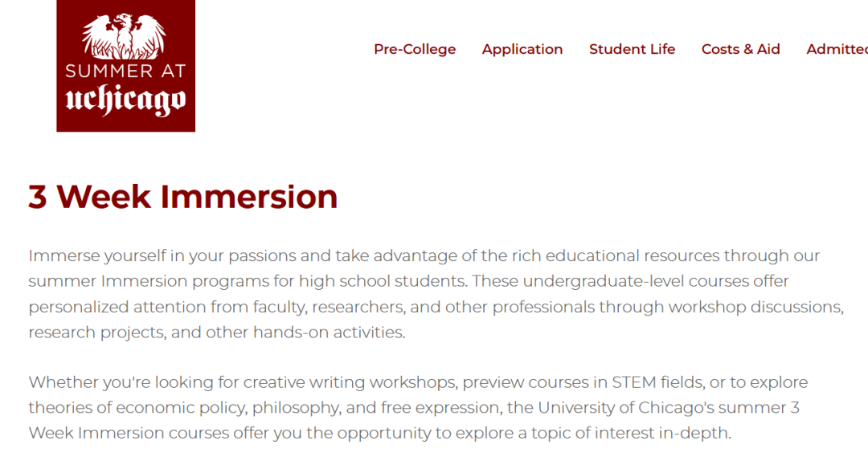This screenshot has height=457, width=868.
Task: Click the "SUMMER AT" text in the logo
Action: [125, 71]
